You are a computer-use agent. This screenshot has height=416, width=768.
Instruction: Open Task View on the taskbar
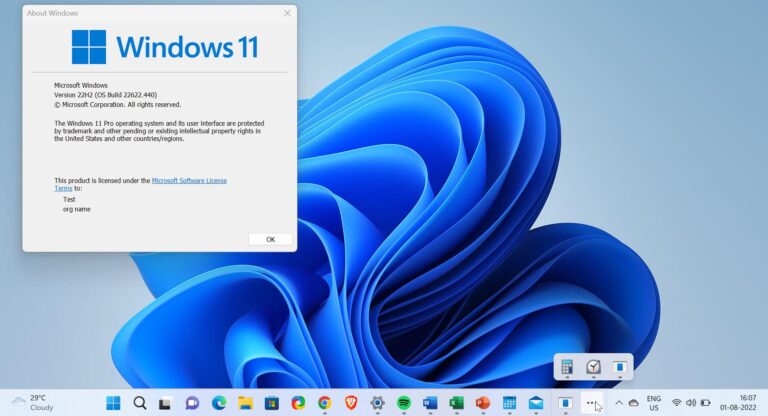[165, 403]
